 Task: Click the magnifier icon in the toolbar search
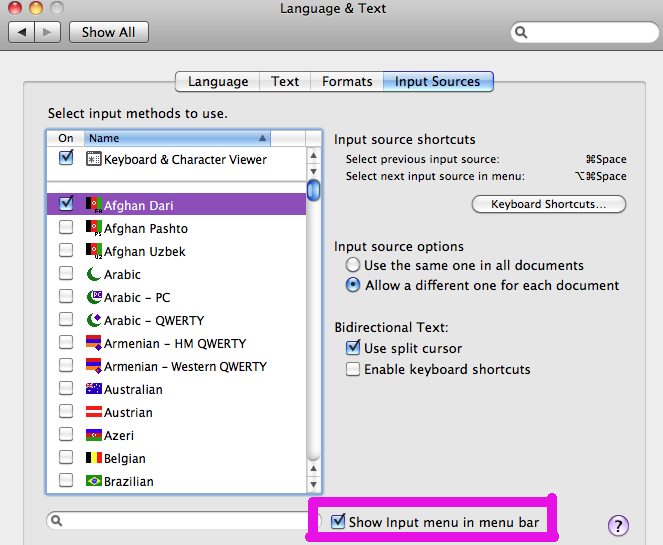(521, 32)
